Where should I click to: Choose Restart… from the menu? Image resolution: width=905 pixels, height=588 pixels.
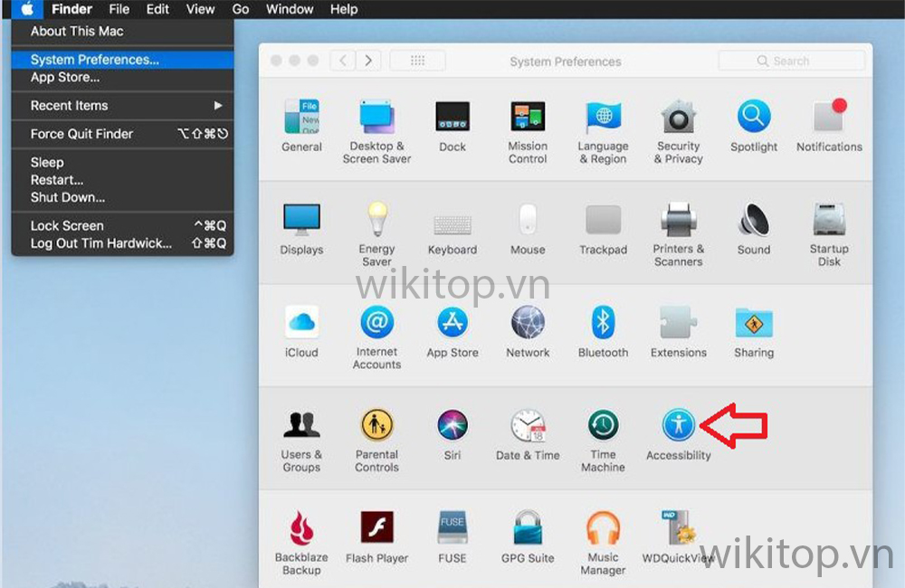(122, 179)
